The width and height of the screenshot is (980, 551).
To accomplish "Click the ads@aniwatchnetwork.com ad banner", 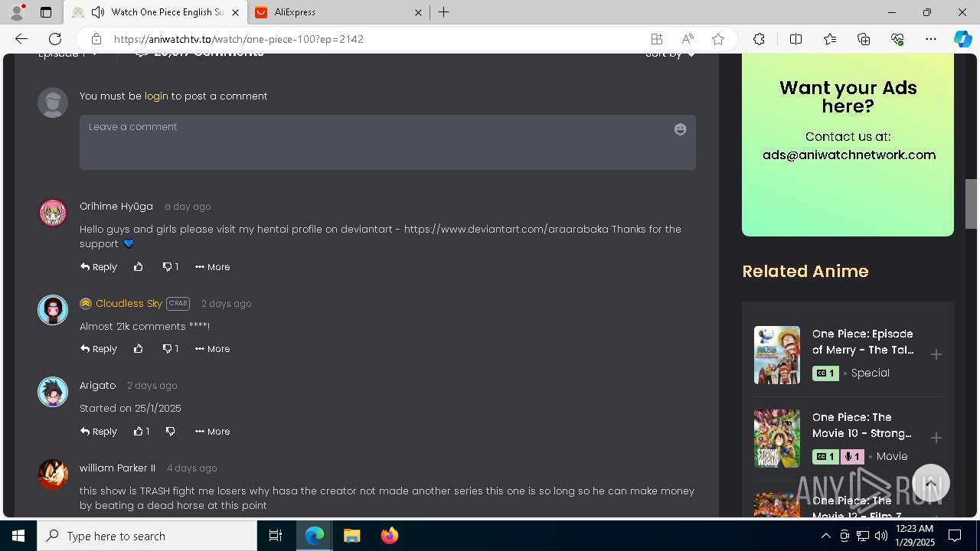I will point(848,145).
